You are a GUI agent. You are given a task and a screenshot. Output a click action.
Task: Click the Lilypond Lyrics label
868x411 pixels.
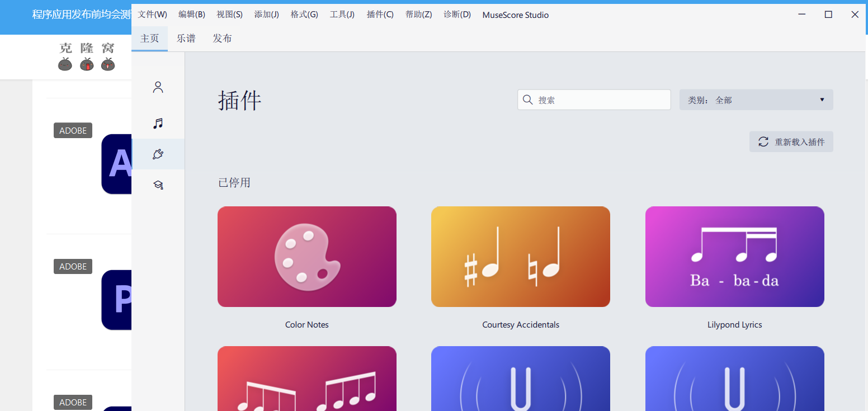click(735, 325)
